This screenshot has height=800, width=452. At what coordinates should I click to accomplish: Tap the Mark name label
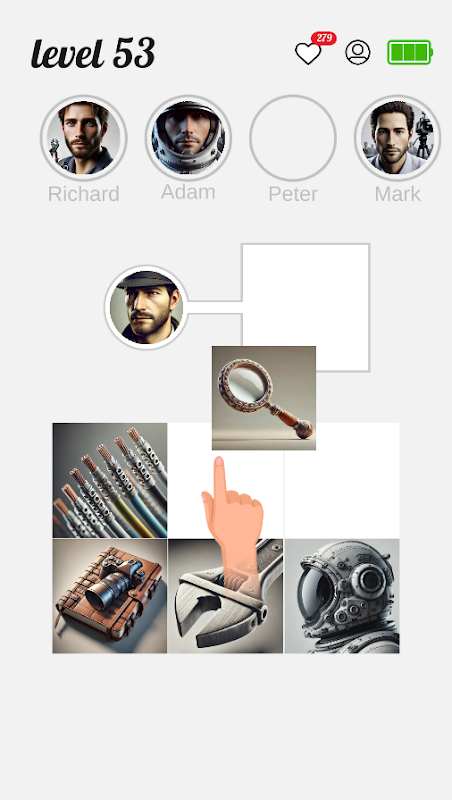397,194
